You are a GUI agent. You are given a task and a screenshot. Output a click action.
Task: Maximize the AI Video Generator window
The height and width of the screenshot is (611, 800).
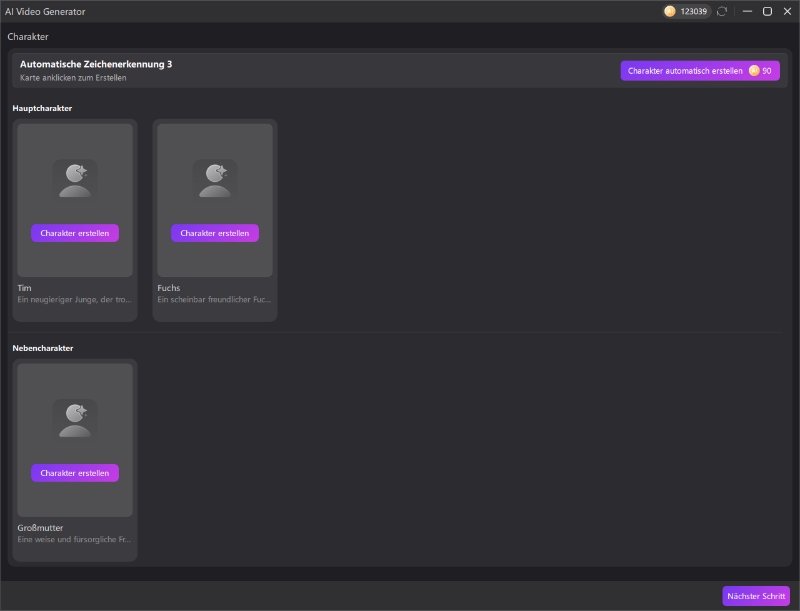[x=767, y=11]
